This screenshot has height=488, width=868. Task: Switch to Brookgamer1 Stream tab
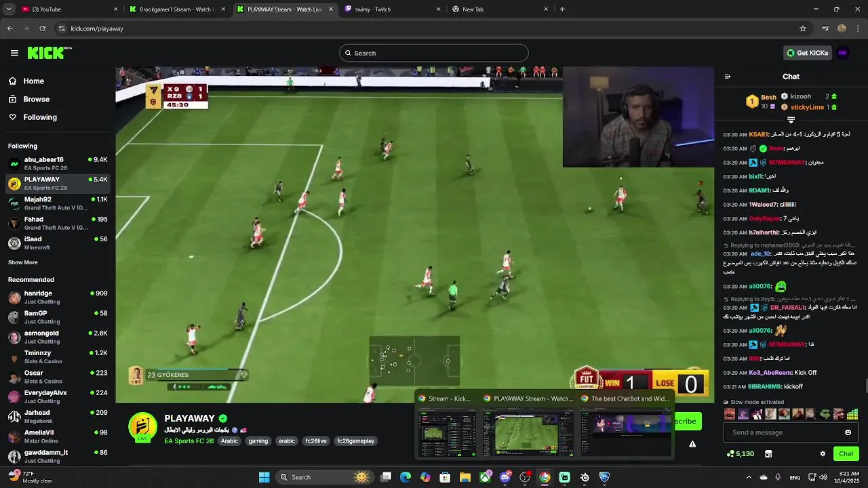click(x=176, y=9)
